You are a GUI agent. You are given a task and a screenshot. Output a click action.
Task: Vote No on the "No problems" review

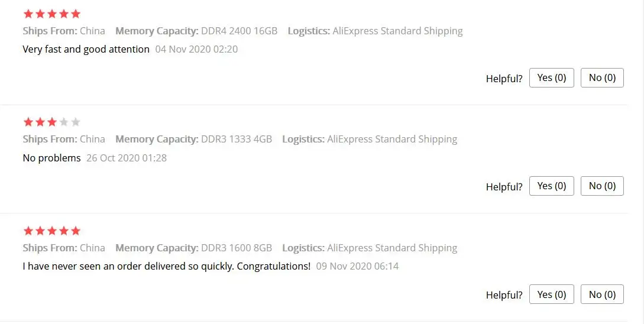[602, 186]
